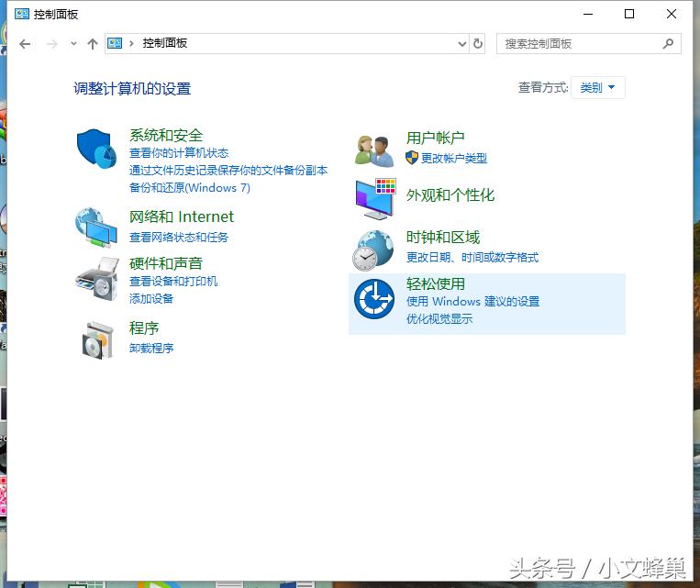Screen dimensions: 700x588
Task: Open 使用 Windows 建议的设置 link
Action: tap(472, 302)
